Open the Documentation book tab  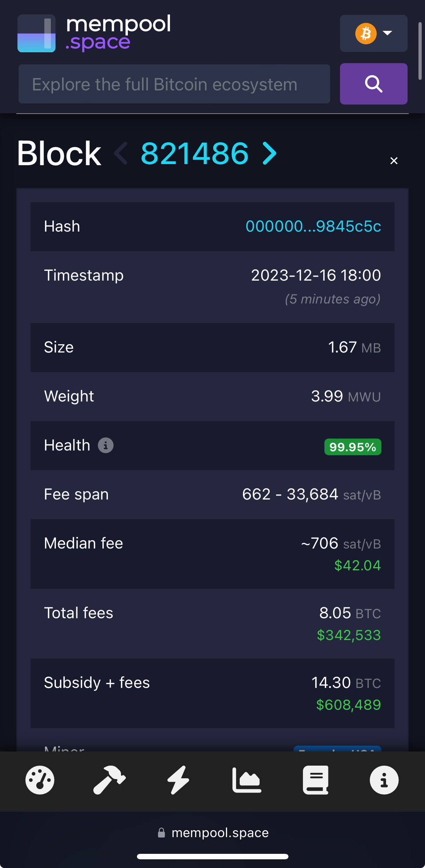316,780
